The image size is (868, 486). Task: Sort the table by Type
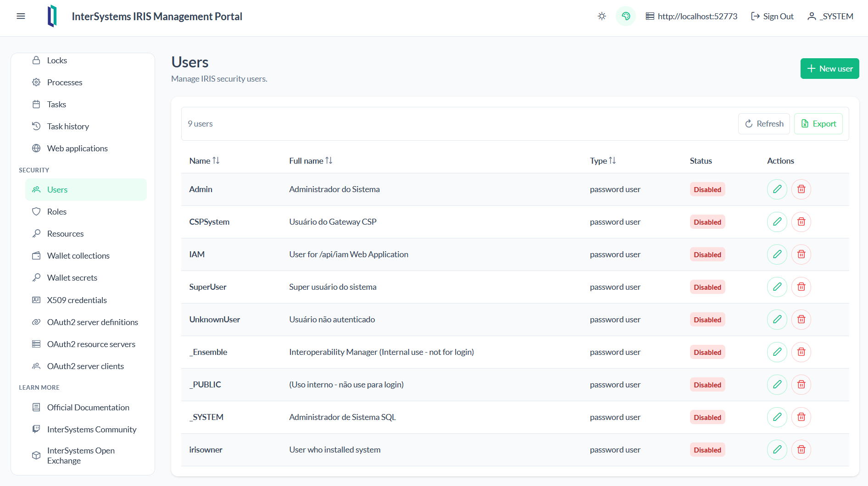tap(603, 161)
